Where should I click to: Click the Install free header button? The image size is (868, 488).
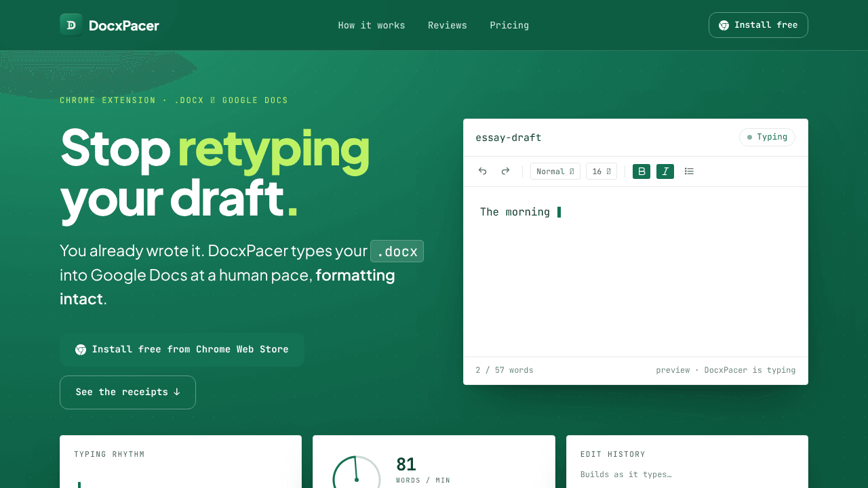coord(758,25)
